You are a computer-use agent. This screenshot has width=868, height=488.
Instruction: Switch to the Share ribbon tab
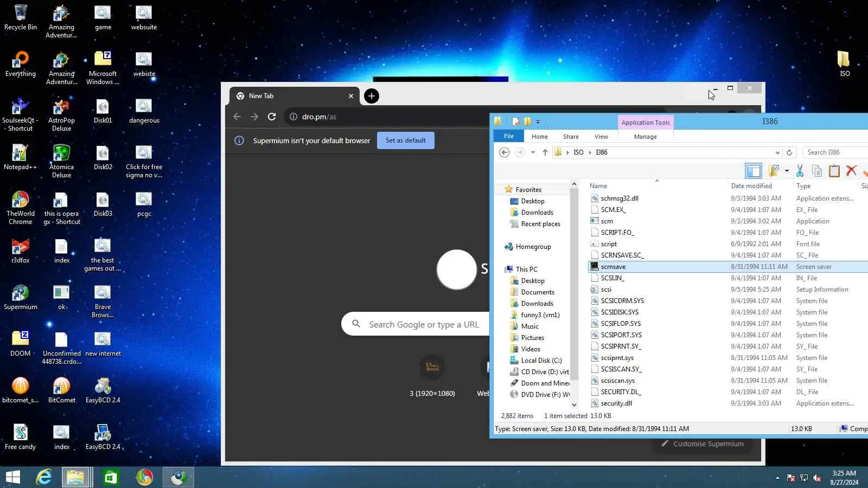pyautogui.click(x=571, y=137)
